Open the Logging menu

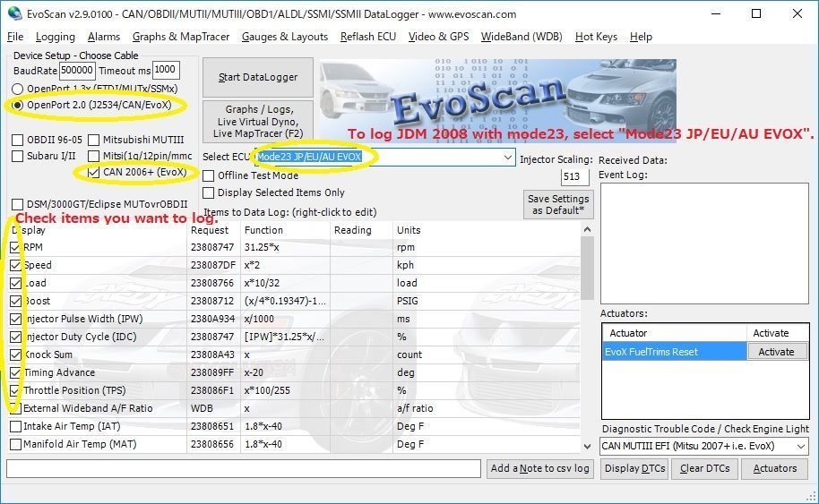56,37
